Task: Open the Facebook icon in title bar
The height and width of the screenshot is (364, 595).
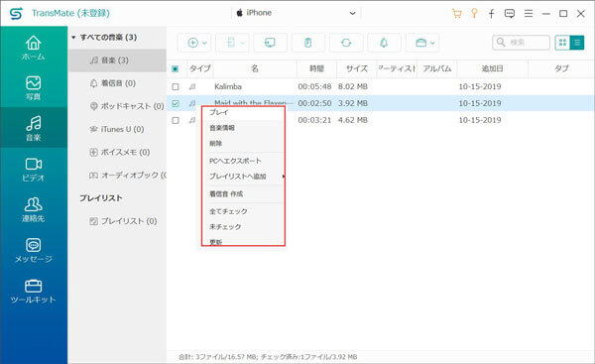Action: point(491,14)
